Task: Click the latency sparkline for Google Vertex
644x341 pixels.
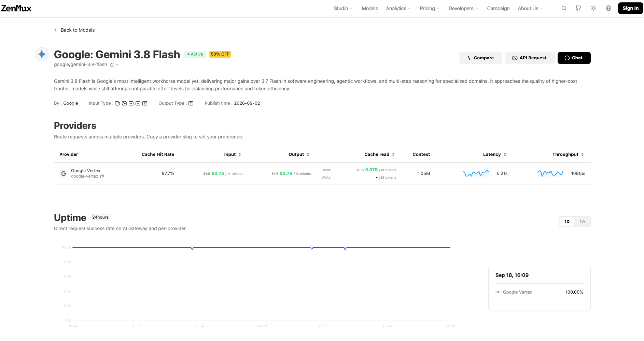Action: click(x=476, y=173)
